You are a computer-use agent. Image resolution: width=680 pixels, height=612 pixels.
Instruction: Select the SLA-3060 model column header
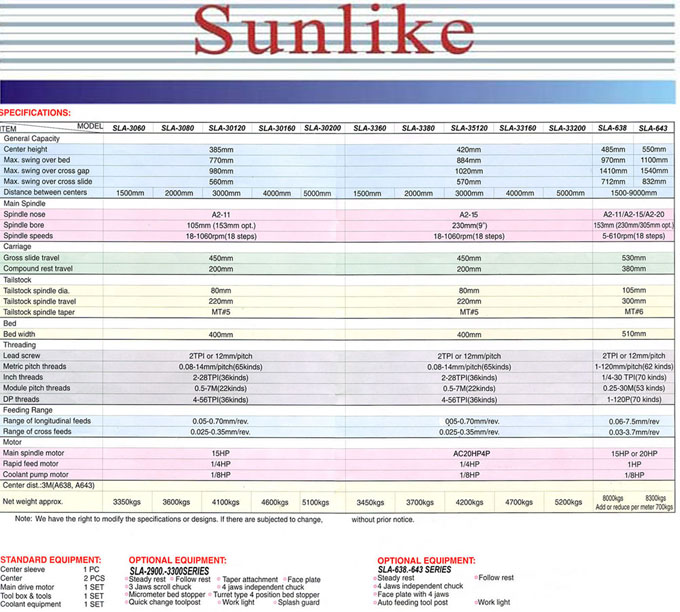click(129, 128)
